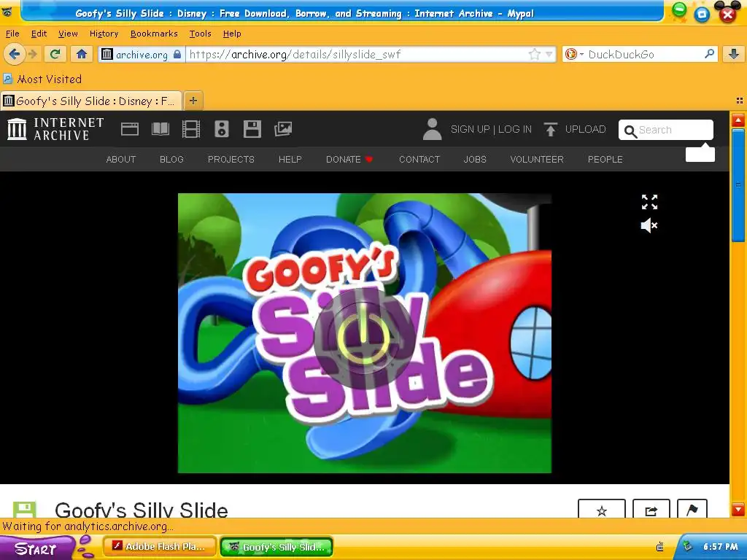
Task: Open the DONATE link
Action: tap(349, 160)
